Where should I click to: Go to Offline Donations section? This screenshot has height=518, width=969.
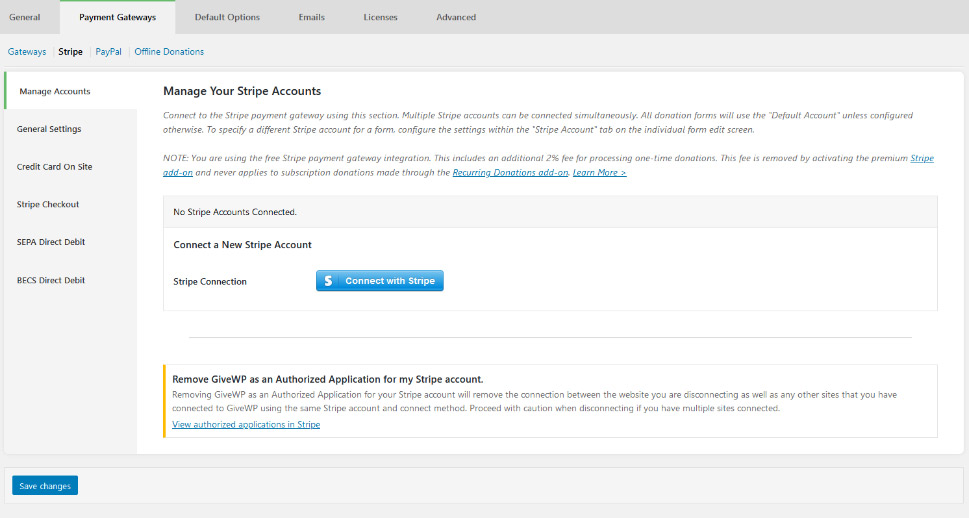(x=169, y=52)
